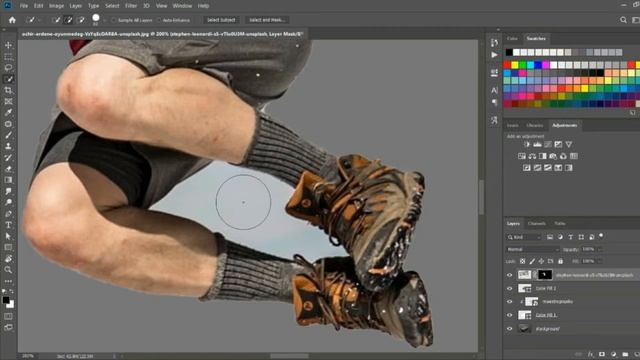Choose Add to selection brush mode
Image resolution: width=640 pixels, height=360 pixels.
point(68,20)
